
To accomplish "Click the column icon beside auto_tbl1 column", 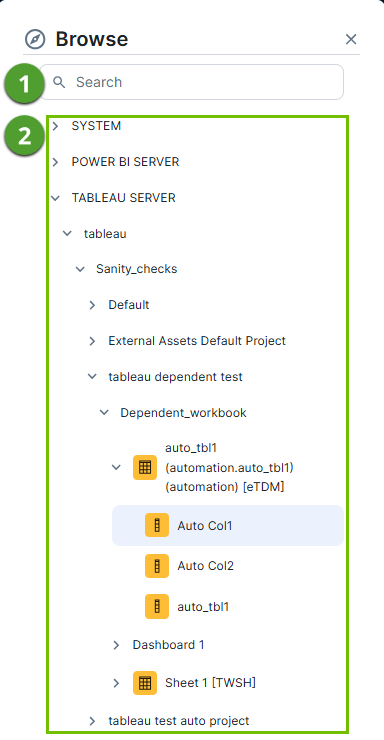I will [157, 606].
